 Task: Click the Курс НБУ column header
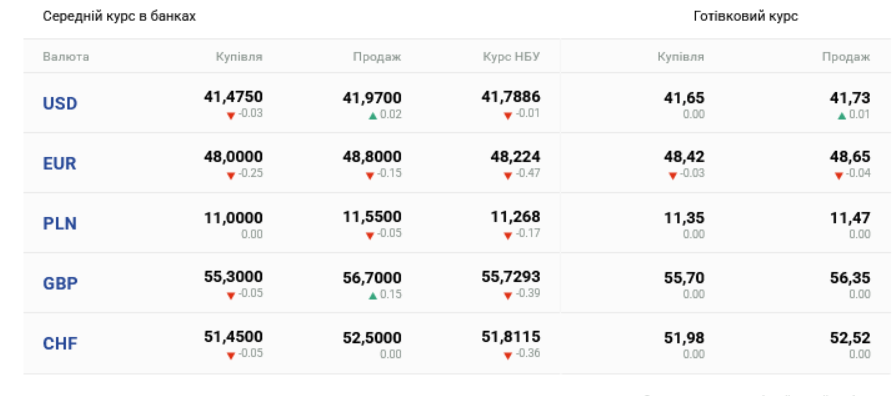(511, 57)
